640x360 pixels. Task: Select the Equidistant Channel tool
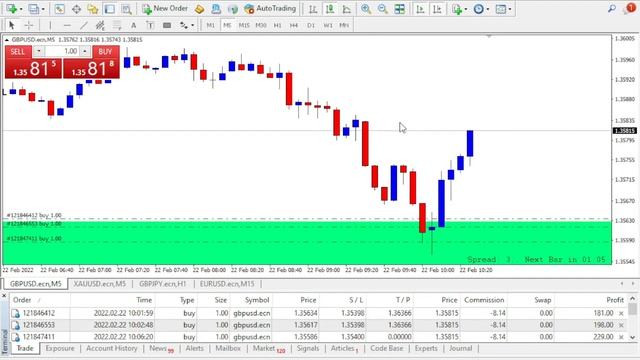(100, 25)
